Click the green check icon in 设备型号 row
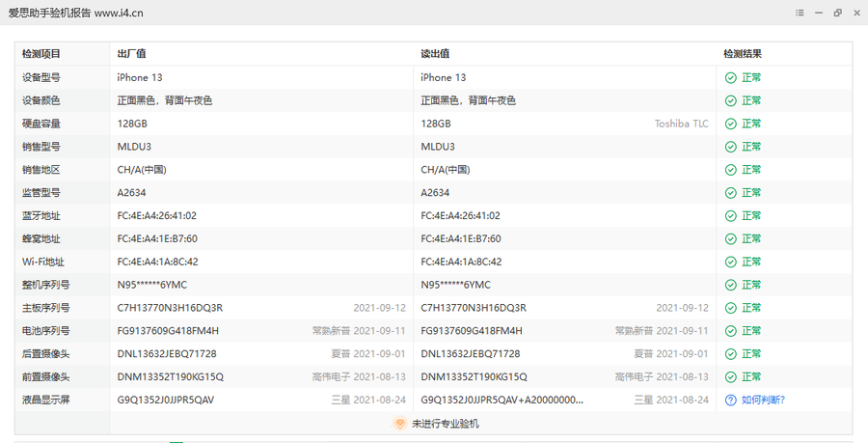Viewport: 868px width, 443px height. point(731,77)
